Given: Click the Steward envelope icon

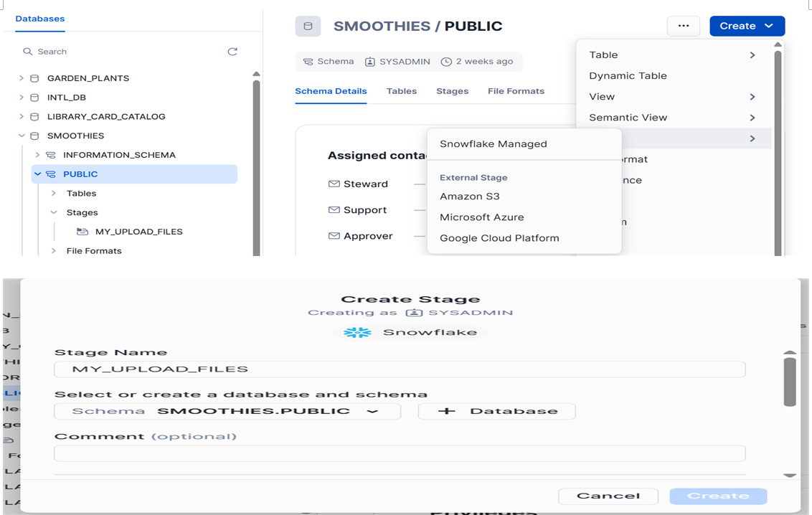Looking at the screenshot, I should point(334,184).
